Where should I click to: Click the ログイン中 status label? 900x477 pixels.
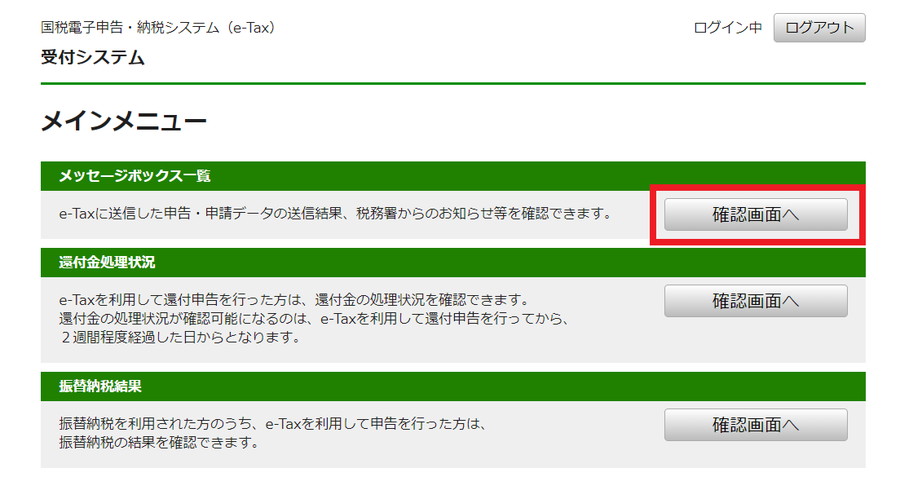click(728, 28)
